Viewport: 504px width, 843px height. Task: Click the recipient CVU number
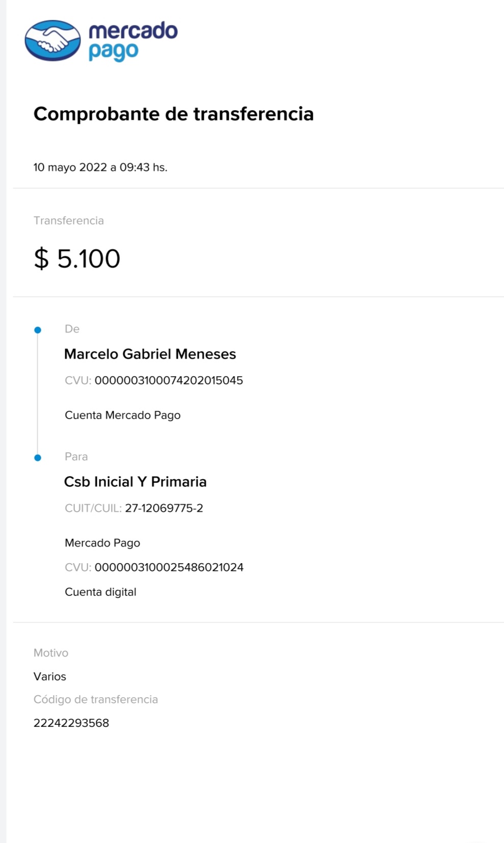[169, 567]
